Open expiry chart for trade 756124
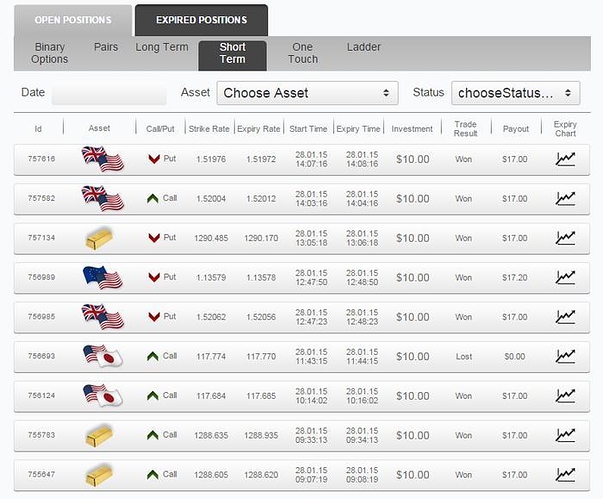 [x=565, y=396]
